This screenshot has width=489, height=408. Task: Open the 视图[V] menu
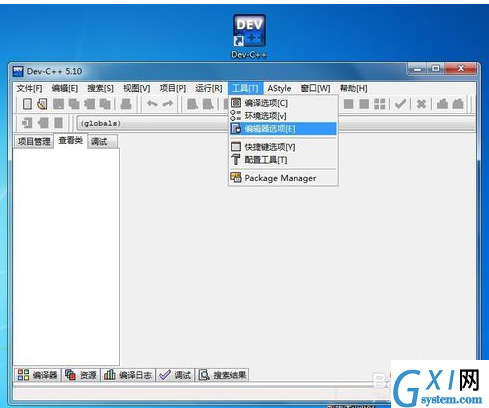pos(136,88)
